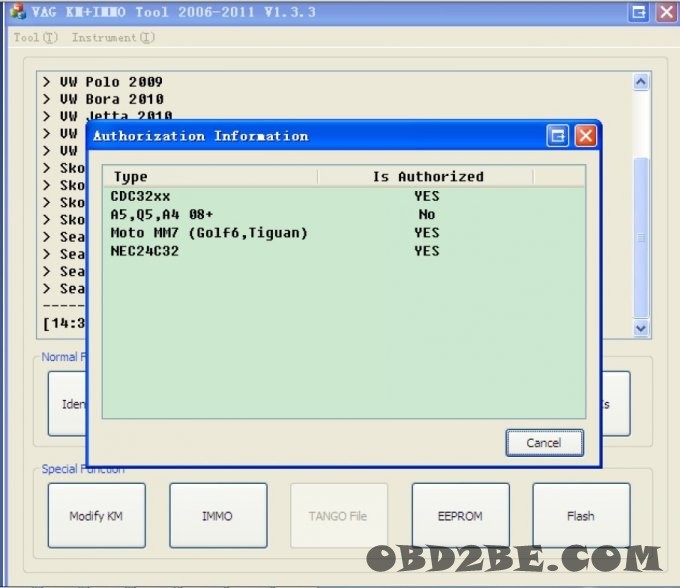Select the CDC32xx row

click(344, 196)
